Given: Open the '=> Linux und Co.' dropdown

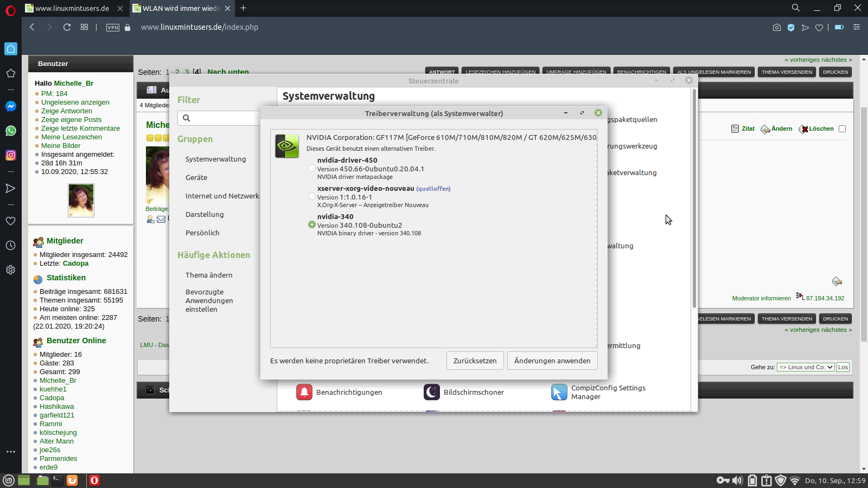Looking at the screenshot, I should pos(806,367).
